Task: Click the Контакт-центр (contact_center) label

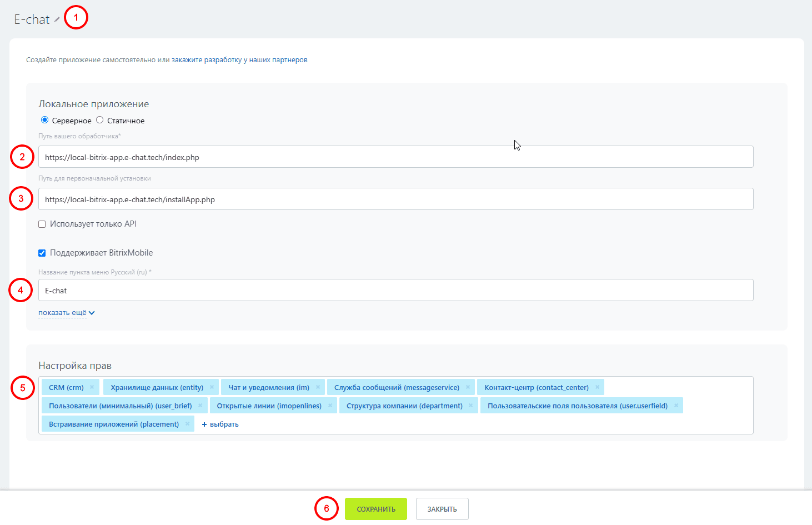Action: click(537, 387)
